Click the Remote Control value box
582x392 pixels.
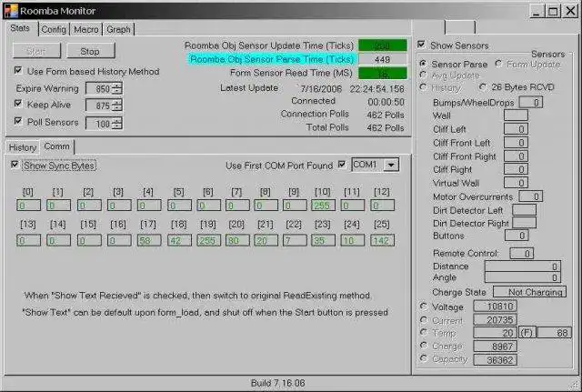click(521, 253)
